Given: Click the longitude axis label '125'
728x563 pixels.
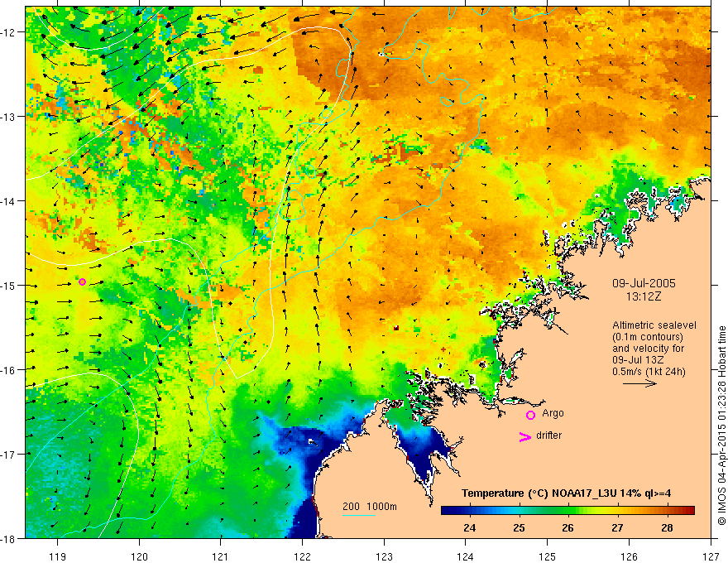Looking at the screenshot, I should click(x=548, y=556).
